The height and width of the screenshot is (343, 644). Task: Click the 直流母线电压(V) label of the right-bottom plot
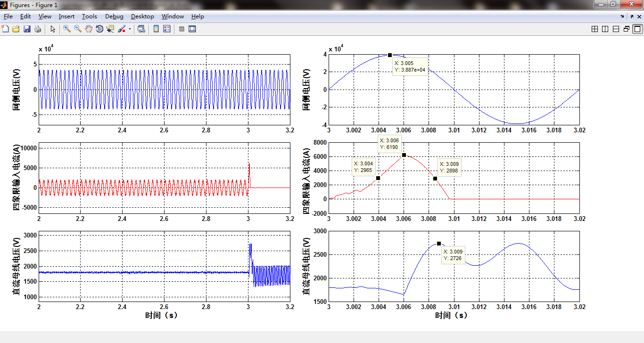point(306,266)
